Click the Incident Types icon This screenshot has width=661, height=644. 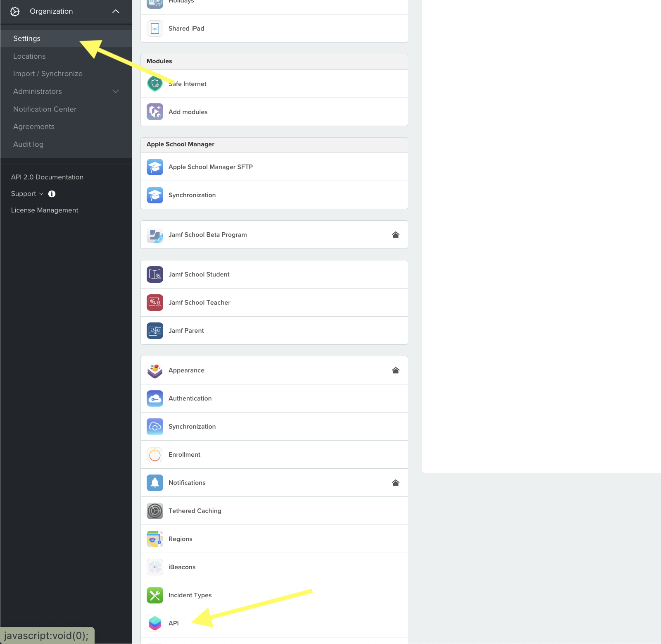pos(155,595)
